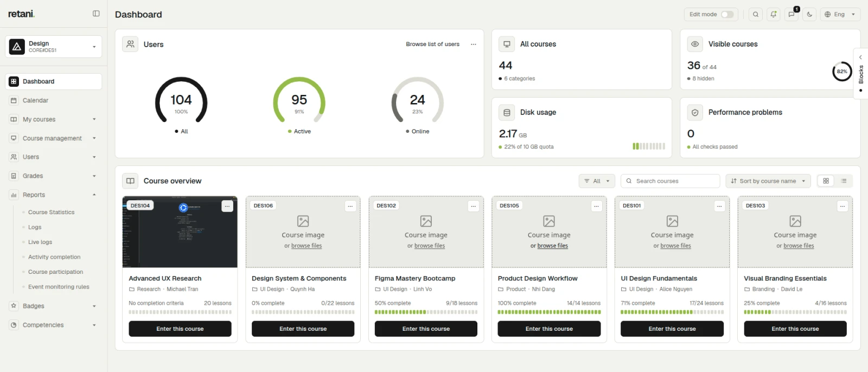Click the Course overview book icon
The width and height of the screenshot is (868, 372).
[130, 181]
